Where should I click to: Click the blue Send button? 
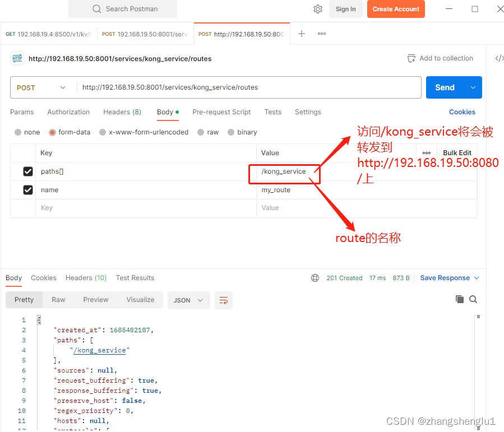[x=445, y=87]
